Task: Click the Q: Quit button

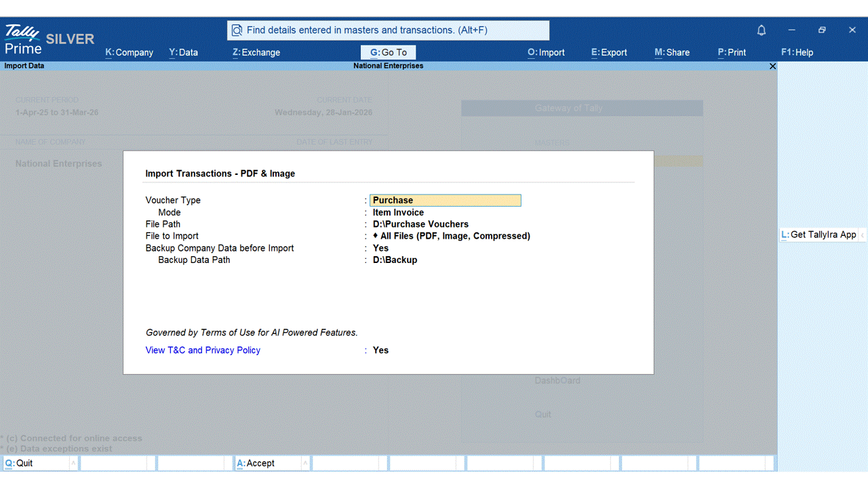Action: (37, 464)
